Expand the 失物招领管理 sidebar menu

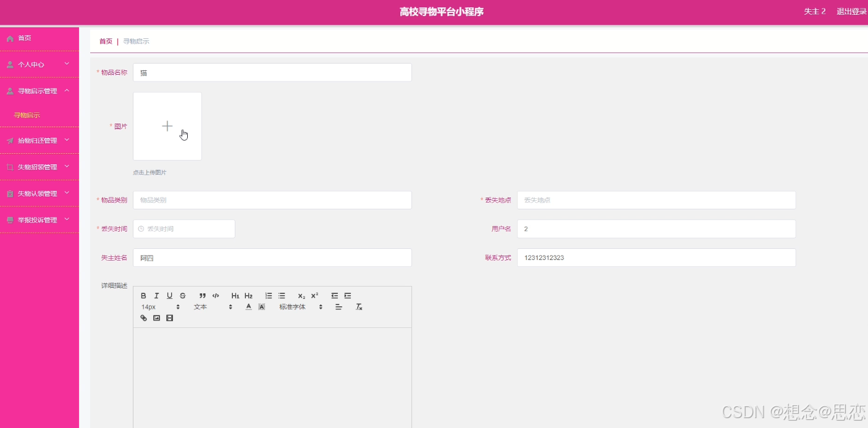click(x=40, y=167)
